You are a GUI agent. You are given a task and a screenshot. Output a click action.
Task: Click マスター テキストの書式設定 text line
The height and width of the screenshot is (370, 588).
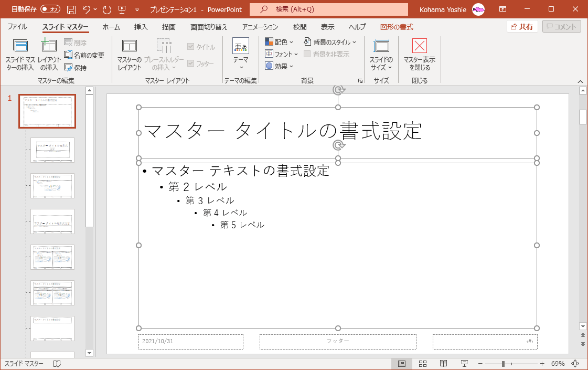(240, 171)
